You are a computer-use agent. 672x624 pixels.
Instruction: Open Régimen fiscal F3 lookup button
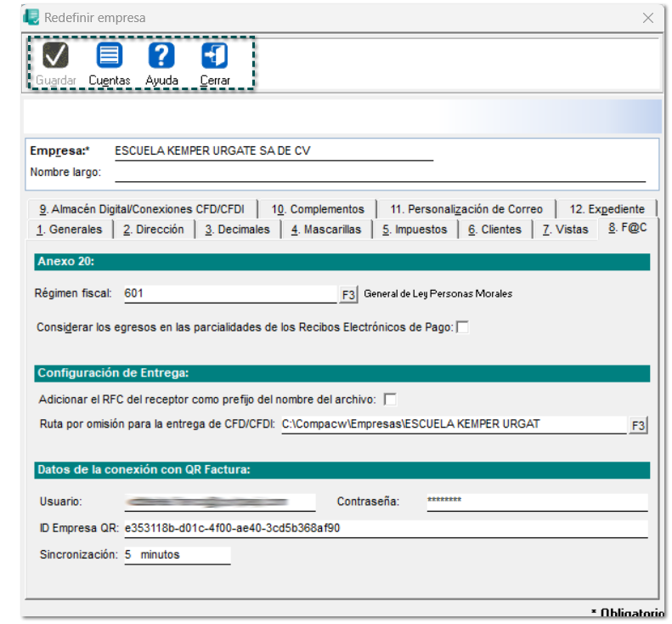coord(348,294)
